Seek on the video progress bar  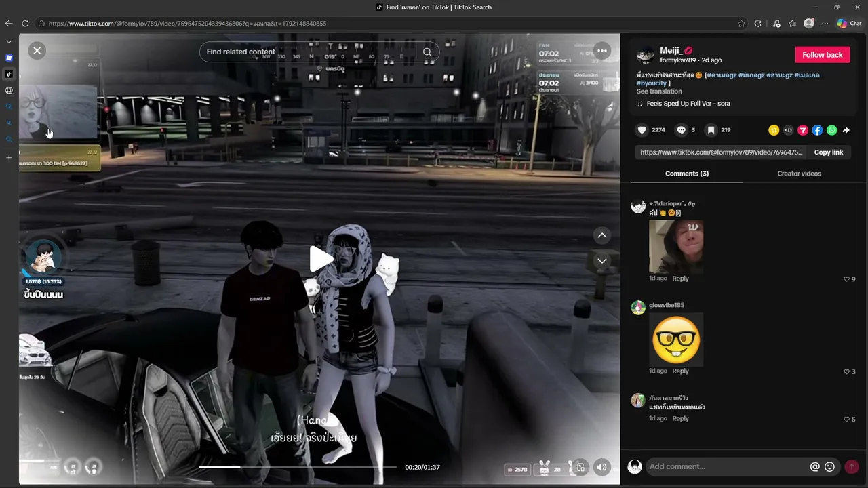[x=298, y=467]
